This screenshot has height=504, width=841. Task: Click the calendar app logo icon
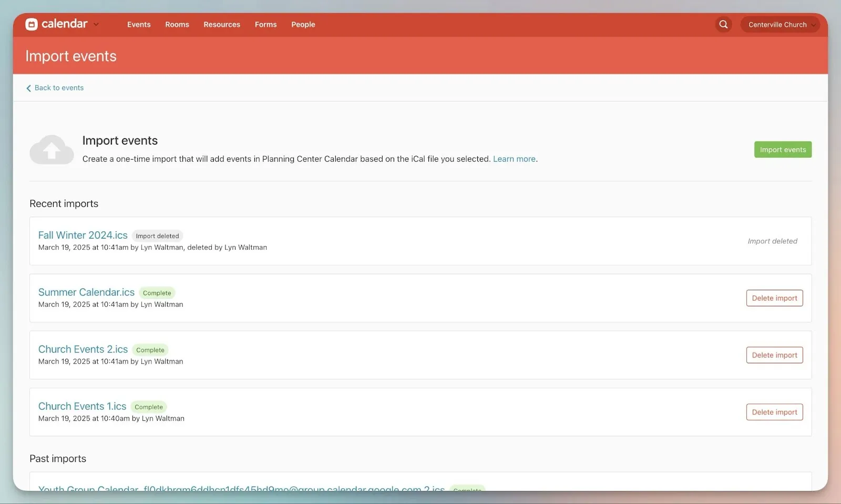pyautogui.click(x=32, y=24)
